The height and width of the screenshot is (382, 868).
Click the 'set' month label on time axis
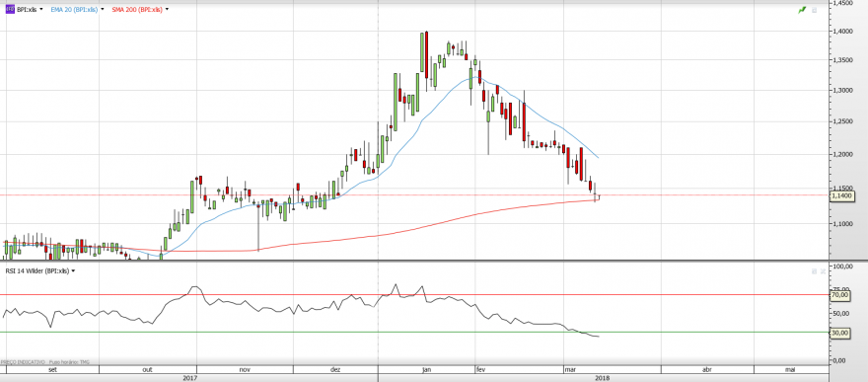(52, 369)
